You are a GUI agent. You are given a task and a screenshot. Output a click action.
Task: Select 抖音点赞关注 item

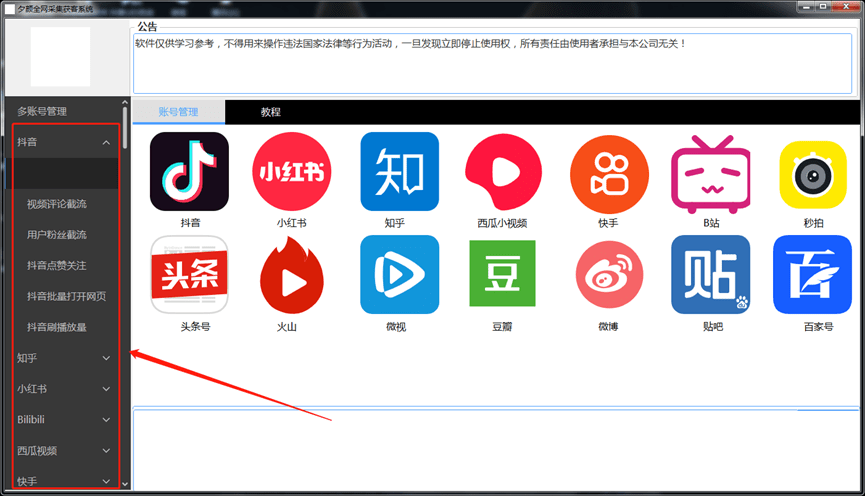pos(57,266)
